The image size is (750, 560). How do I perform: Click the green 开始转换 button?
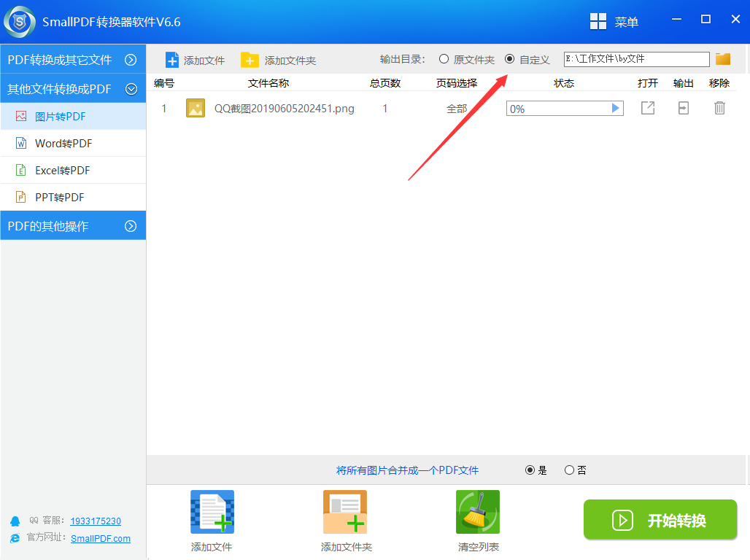click(660, 519)
